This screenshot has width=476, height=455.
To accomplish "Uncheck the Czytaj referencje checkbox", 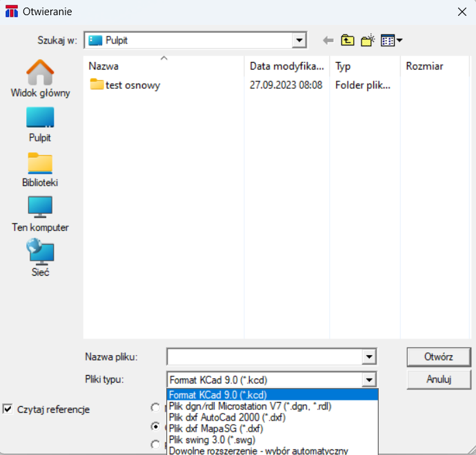I will point(8,410).
